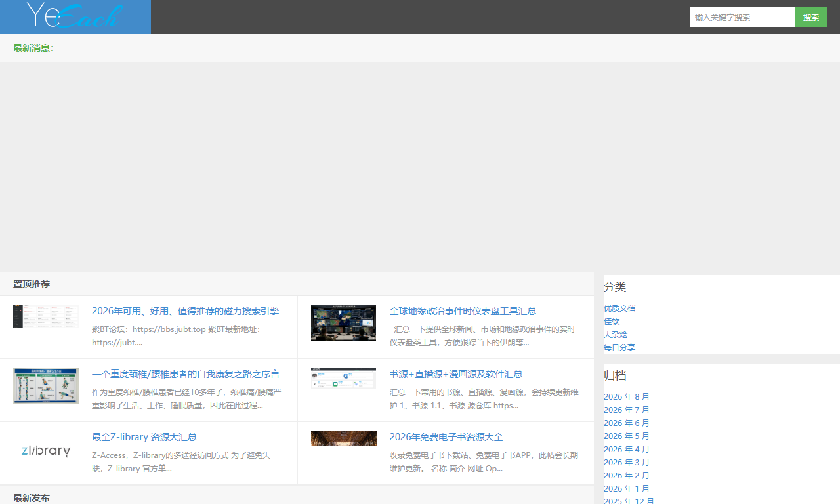Open the 2026 年 5 月 archive
The image size is (840, 504).
pyautogui.click(x=627, y=436)
